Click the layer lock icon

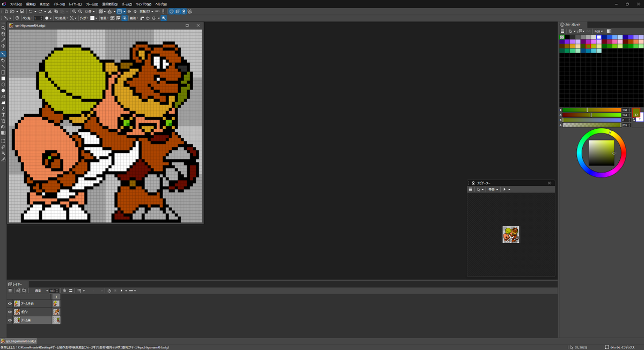[64, 291]
